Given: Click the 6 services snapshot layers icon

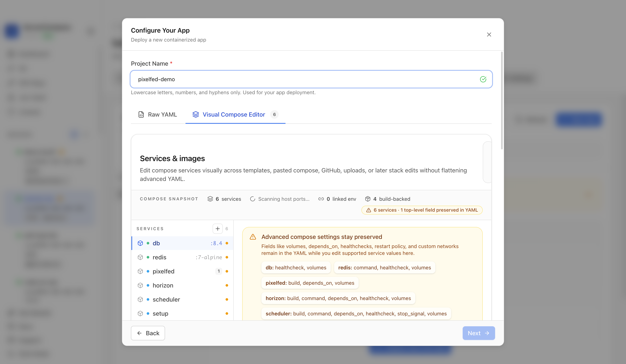Looking at the screenshot, I should (210, 199).
